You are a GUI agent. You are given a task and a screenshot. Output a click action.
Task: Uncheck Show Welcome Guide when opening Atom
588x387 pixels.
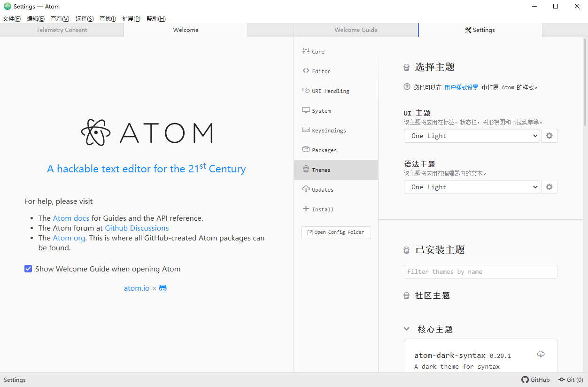click(x=28, y=269)
